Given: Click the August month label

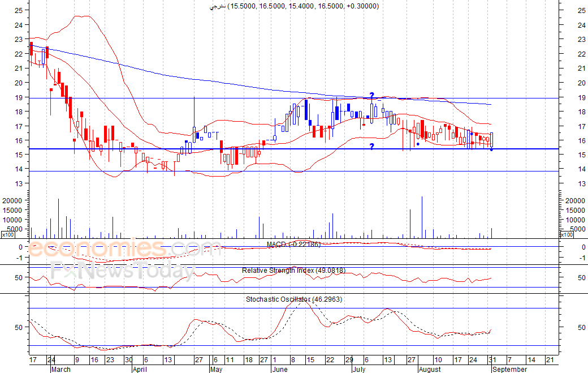Looking at the screenshot, I should tap(429, 369).
